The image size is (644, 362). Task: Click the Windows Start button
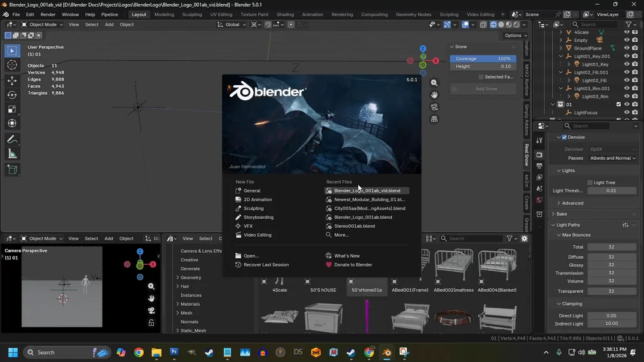click(x=13, y=352)
